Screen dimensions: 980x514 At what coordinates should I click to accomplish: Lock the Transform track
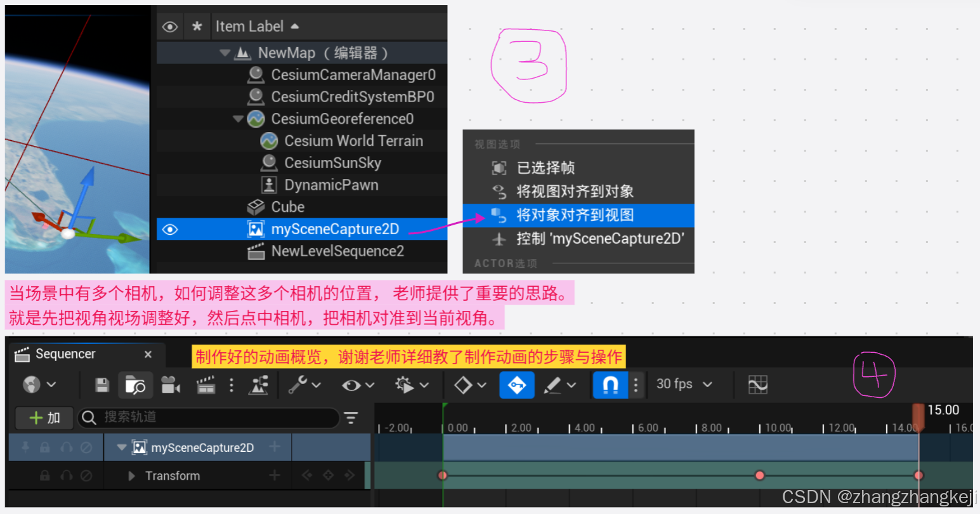[45, 475]
